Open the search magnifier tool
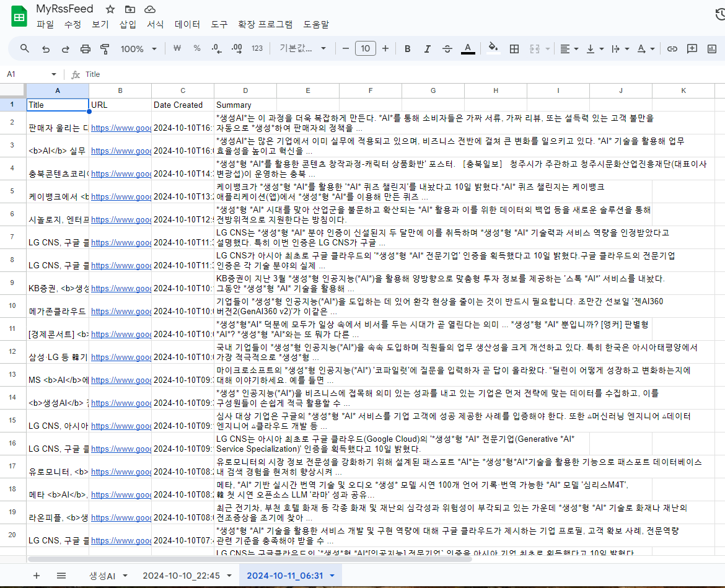This screenshot has width=725, height=588. (25, 48)
